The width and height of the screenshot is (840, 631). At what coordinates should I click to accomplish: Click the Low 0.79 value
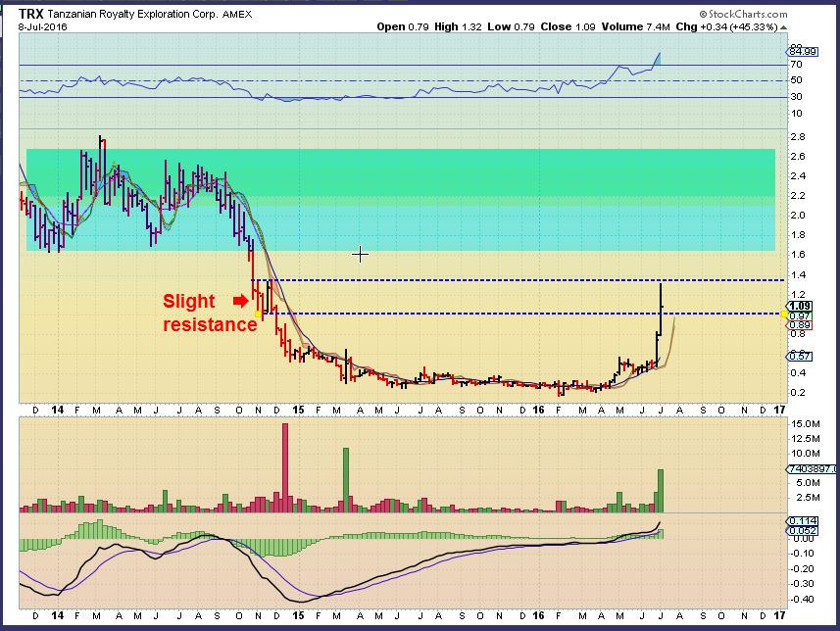(511, 26)
